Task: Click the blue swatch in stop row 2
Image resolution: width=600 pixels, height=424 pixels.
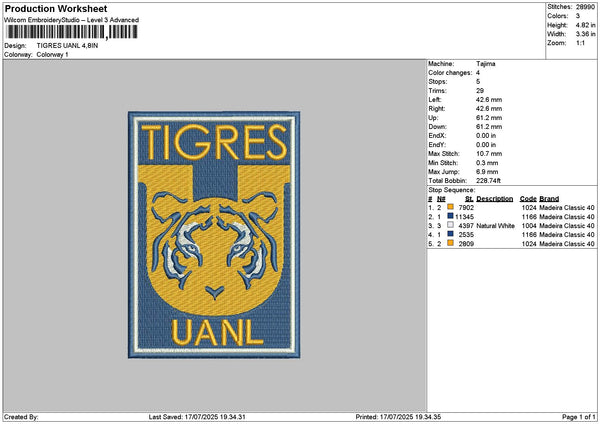Action: pos(450,216)
